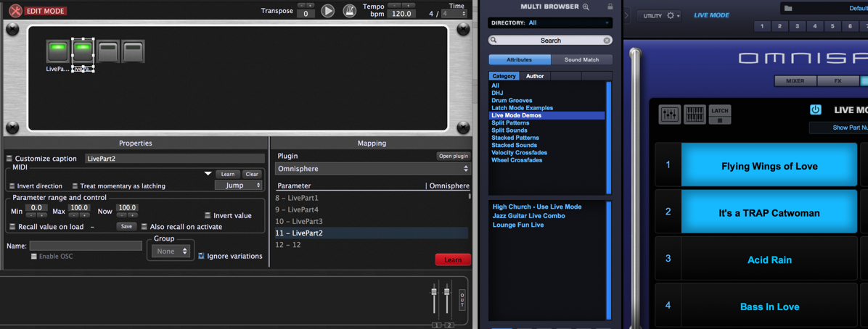
Task: Select the Author column tab
Action: tap(535, 76)
